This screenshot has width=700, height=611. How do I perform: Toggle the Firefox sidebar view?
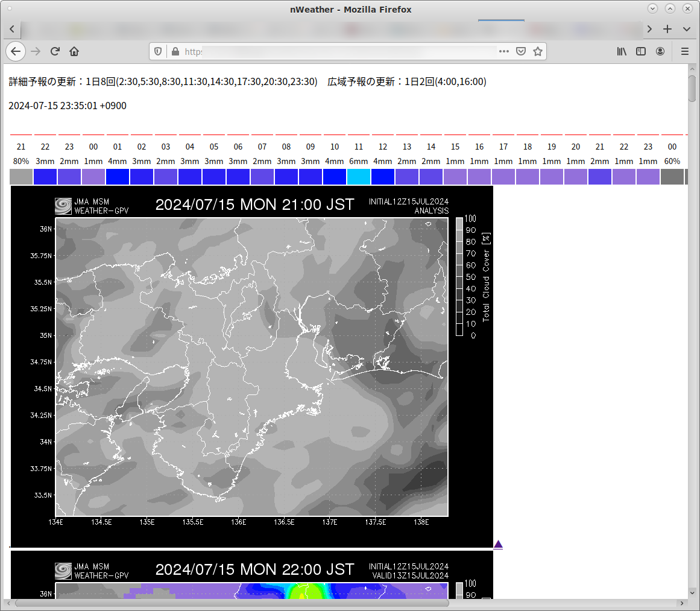[641, 51]
